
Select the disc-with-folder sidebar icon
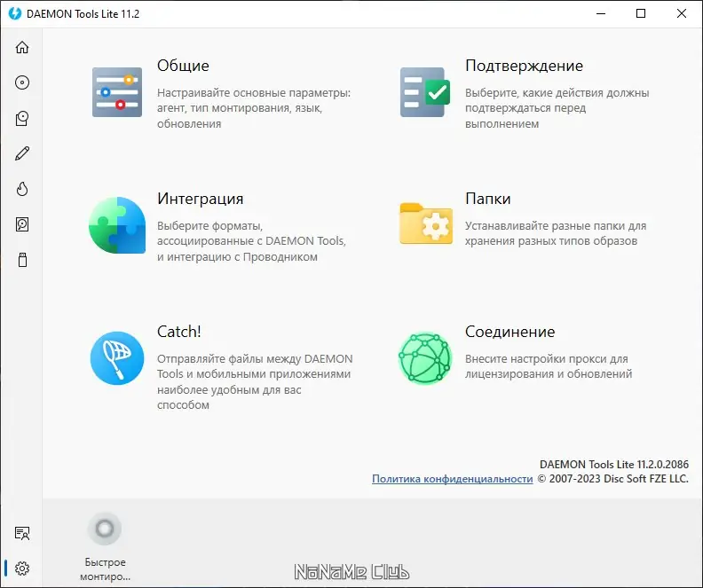[x=22, y=118]
